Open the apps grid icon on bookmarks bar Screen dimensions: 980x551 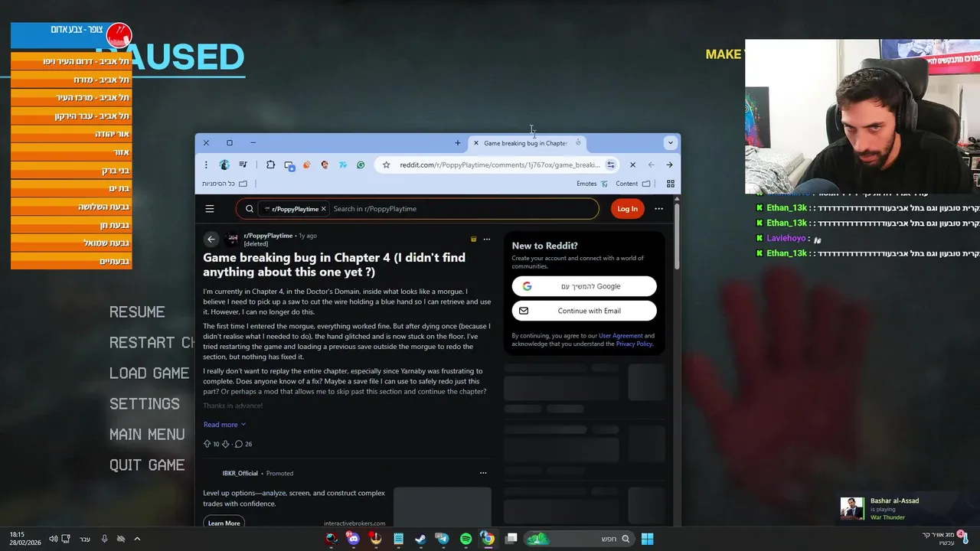(x=670, y=184)
